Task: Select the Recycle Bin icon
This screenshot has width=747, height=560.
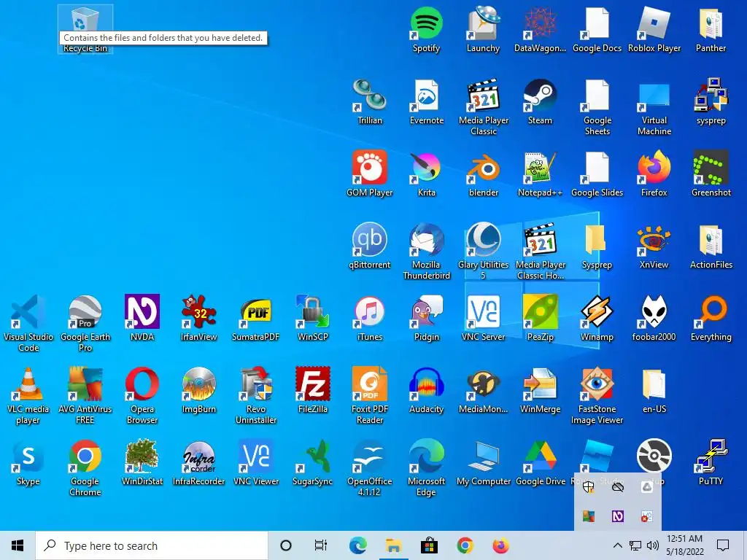Action: pos(85,29)
